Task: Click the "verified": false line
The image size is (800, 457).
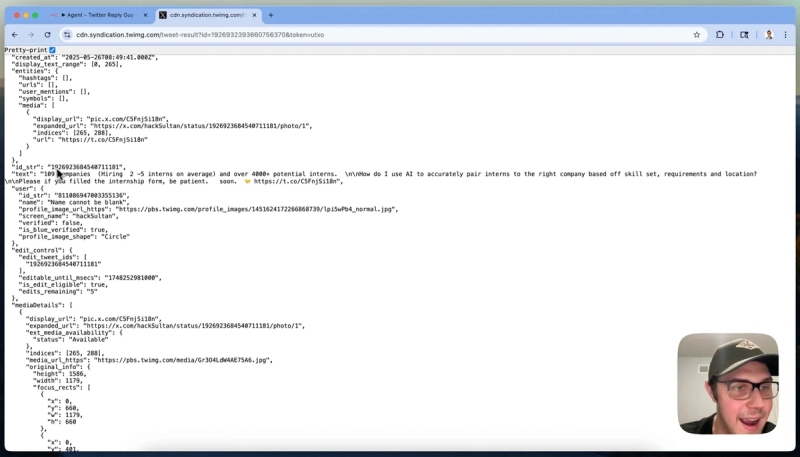Action: (51, 223)
